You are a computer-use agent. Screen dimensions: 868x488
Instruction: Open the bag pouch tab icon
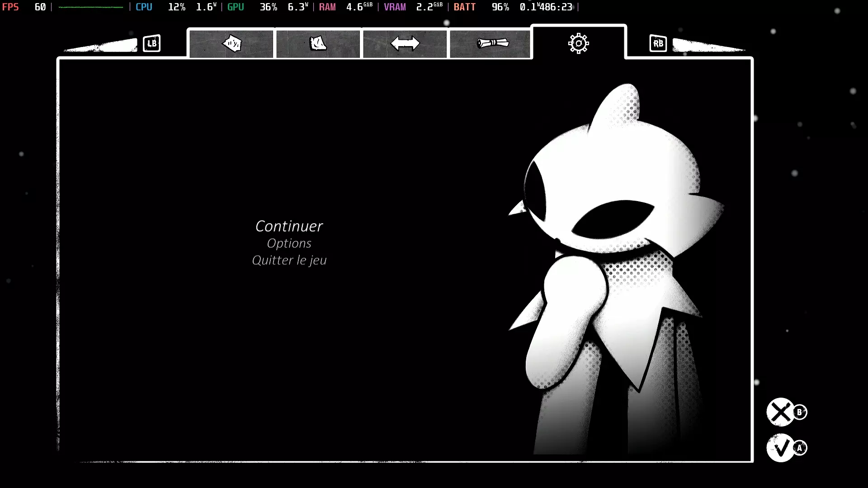pyautogui.click(x=318, y=43)
